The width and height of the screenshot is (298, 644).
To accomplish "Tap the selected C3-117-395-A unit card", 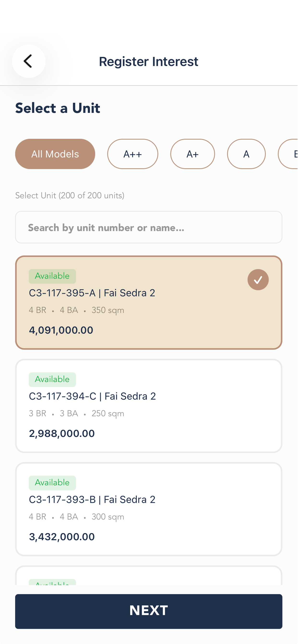I will (149, 303).
